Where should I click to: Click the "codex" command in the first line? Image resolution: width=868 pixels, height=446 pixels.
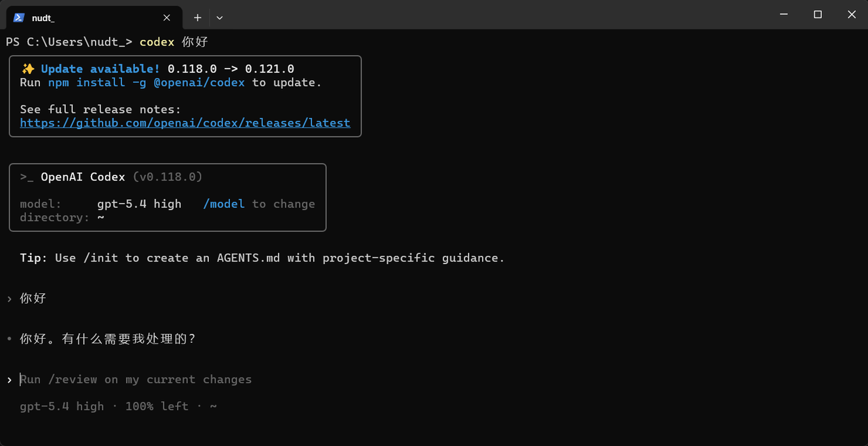pos(157,42)
